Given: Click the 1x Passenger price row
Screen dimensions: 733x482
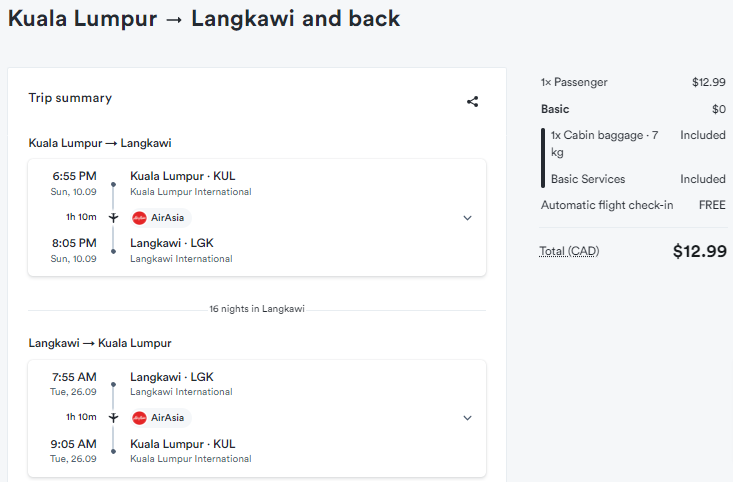Looking at the screenshot, I should tap(633, 82).
